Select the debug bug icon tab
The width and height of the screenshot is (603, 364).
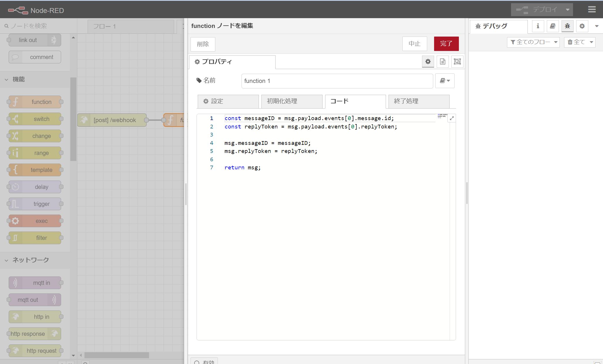[x=567, y=26]
